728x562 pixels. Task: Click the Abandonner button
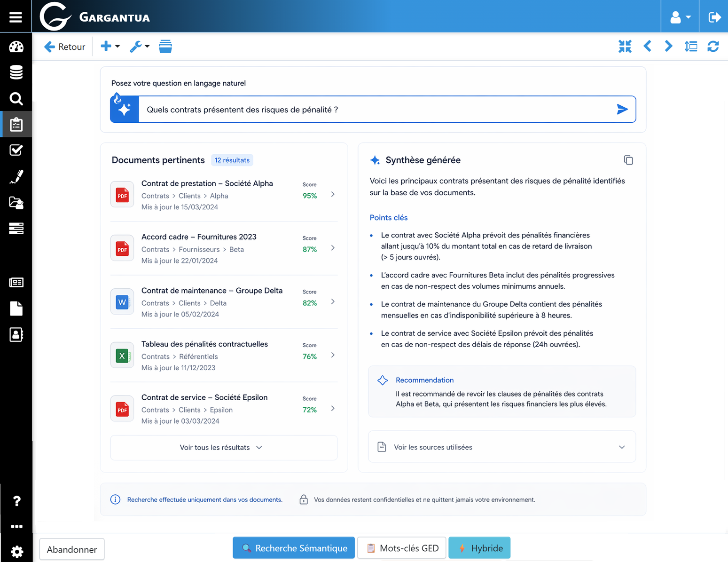(72, 549)
